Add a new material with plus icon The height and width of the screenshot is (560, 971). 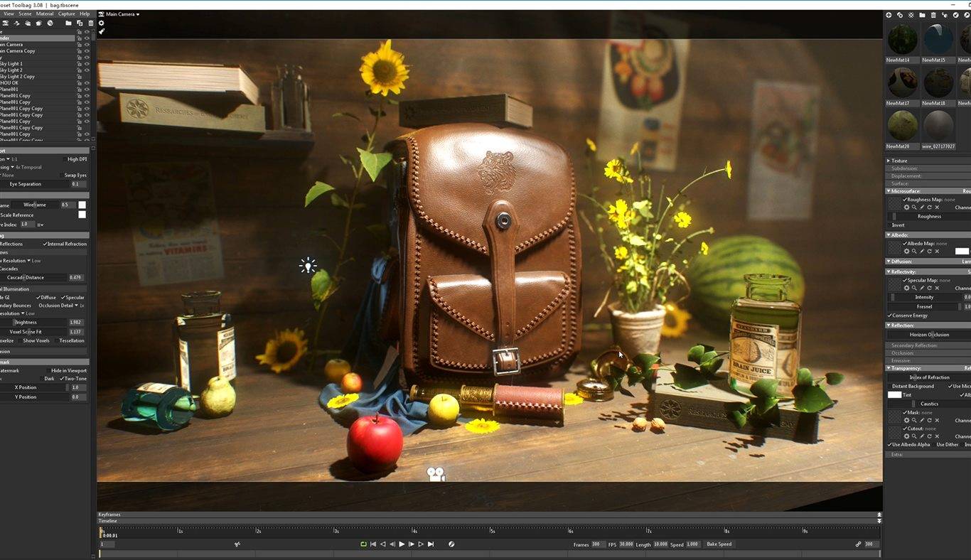(889, 15)
